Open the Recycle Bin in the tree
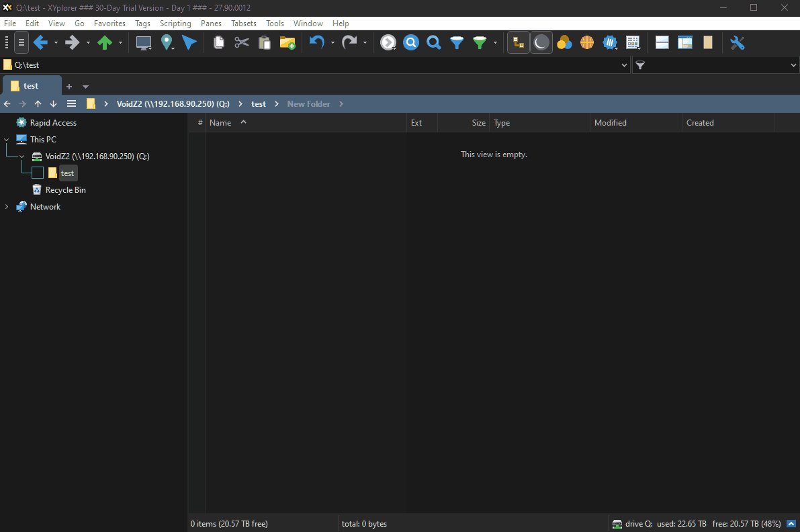This screenshot has width=800, height=532. click(64, 189)
